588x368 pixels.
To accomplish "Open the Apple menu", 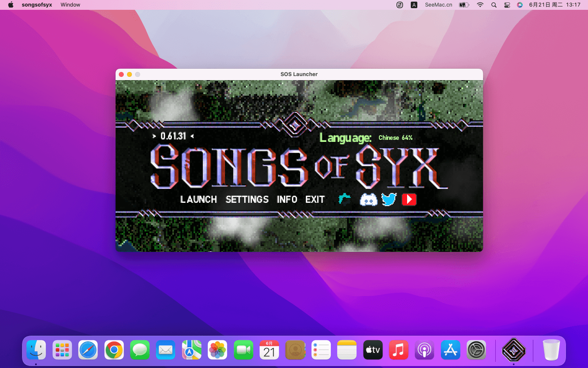I will point(11,5).
